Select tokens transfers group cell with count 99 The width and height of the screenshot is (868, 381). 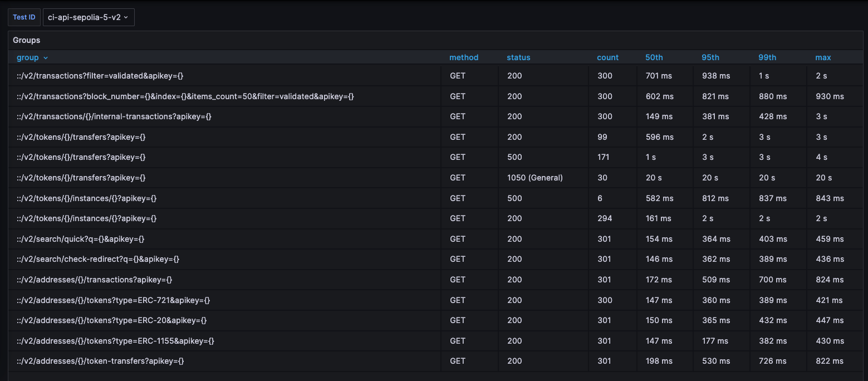click(x=224, y=137)
